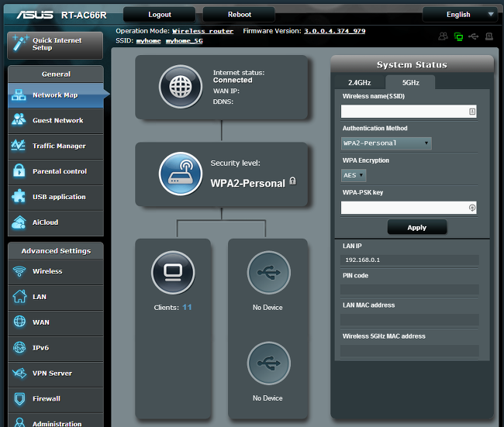
Task: Click the WAN globe icon
Action: coord(19,322)
